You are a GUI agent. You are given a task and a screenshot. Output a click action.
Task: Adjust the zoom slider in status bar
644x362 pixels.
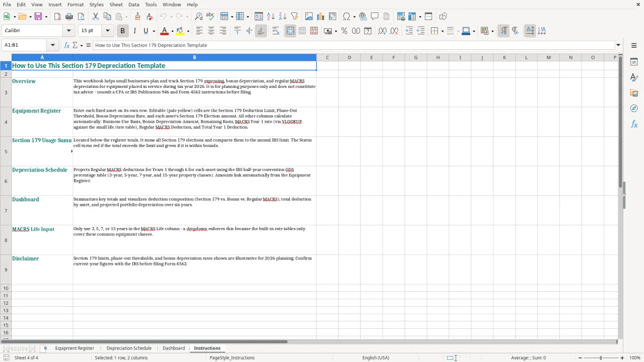click(601, 358)
